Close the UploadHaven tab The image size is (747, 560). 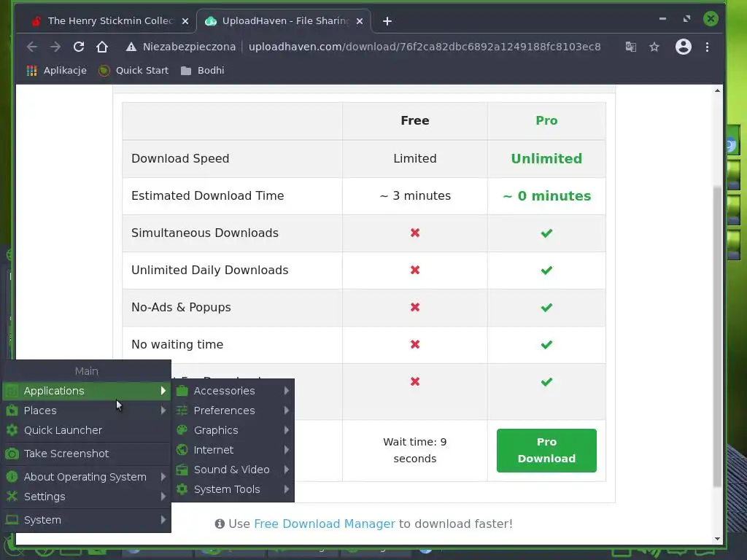(x=360, y=21)
